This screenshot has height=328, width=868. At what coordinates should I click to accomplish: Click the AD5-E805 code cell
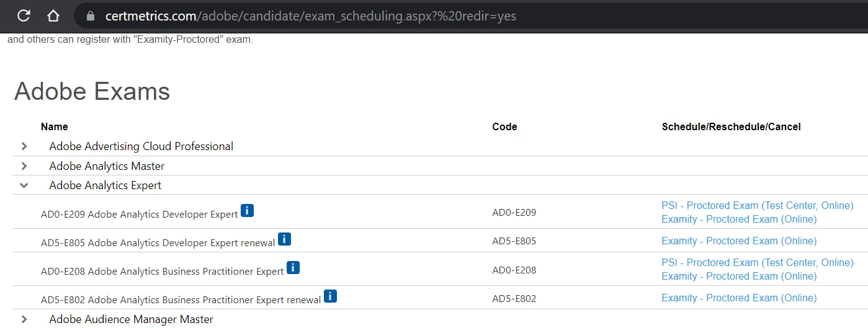click(x=514, y=241)
